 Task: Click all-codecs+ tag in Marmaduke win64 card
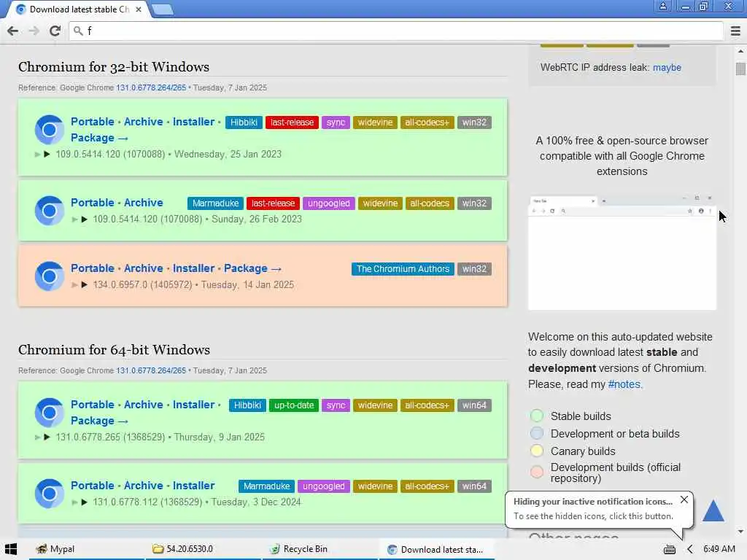pyautogui.click(x=427, y=486)
